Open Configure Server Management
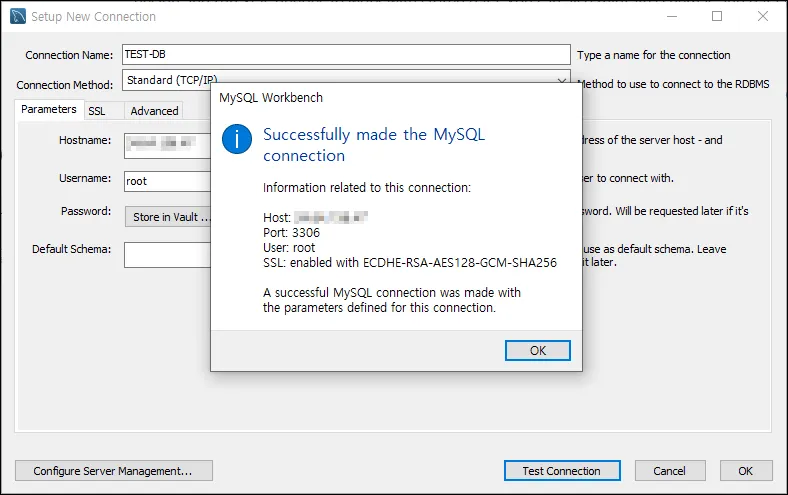The height and width of the screenshot is (495, 788). coord(113,470)
